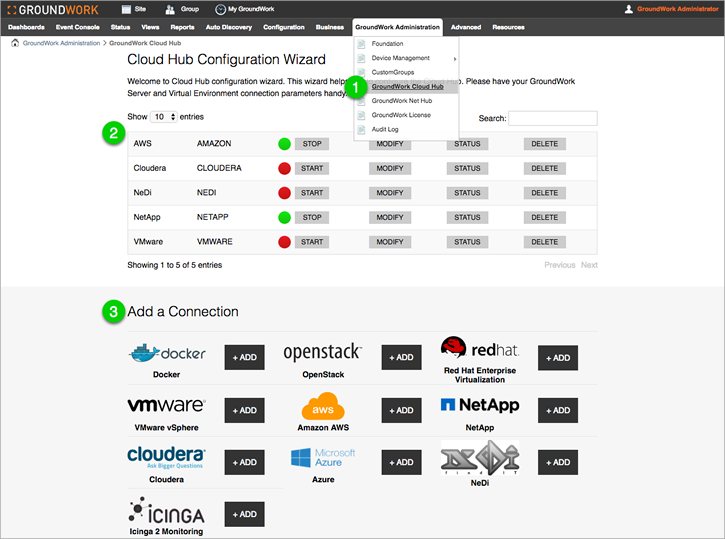Click the green status dot for AWS

284,144
